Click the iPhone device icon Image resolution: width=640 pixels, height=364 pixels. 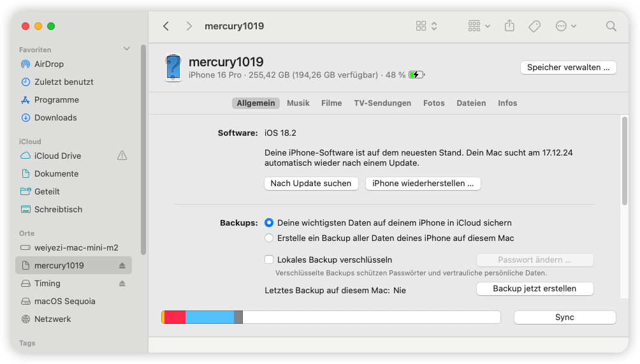(173, 68)
